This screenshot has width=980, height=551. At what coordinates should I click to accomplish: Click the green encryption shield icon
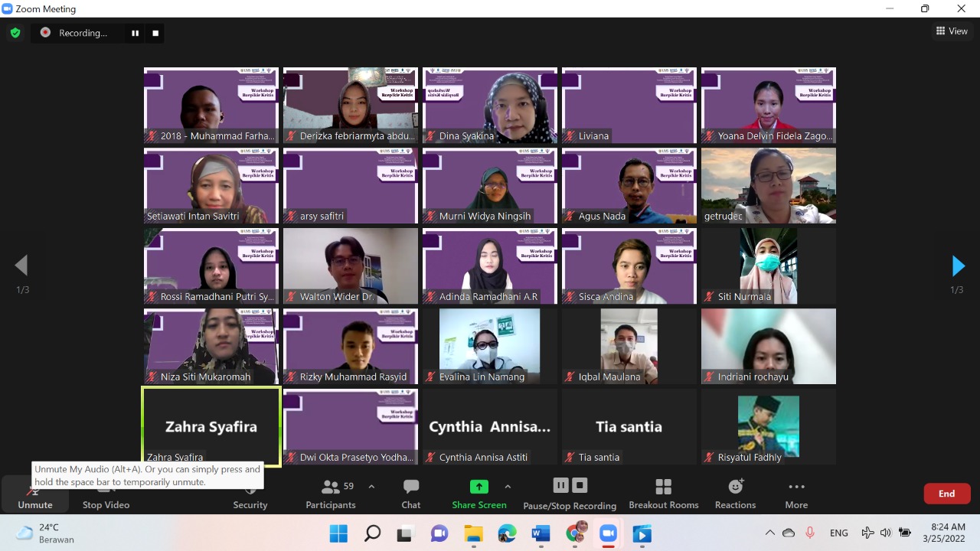pos(15,33)
